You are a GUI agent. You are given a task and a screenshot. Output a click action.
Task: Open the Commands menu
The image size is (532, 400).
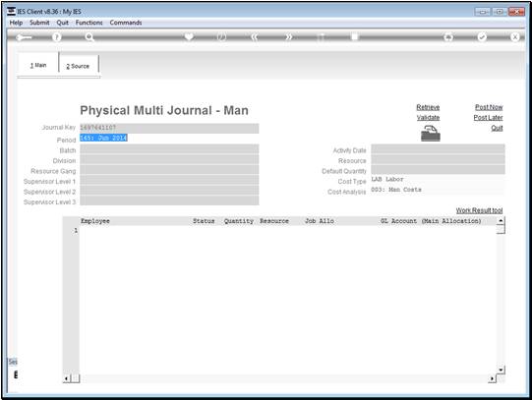126,23
